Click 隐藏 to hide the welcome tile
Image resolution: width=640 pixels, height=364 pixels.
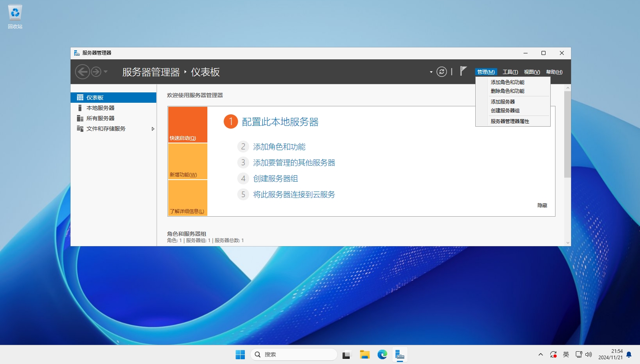coord(542,205)
